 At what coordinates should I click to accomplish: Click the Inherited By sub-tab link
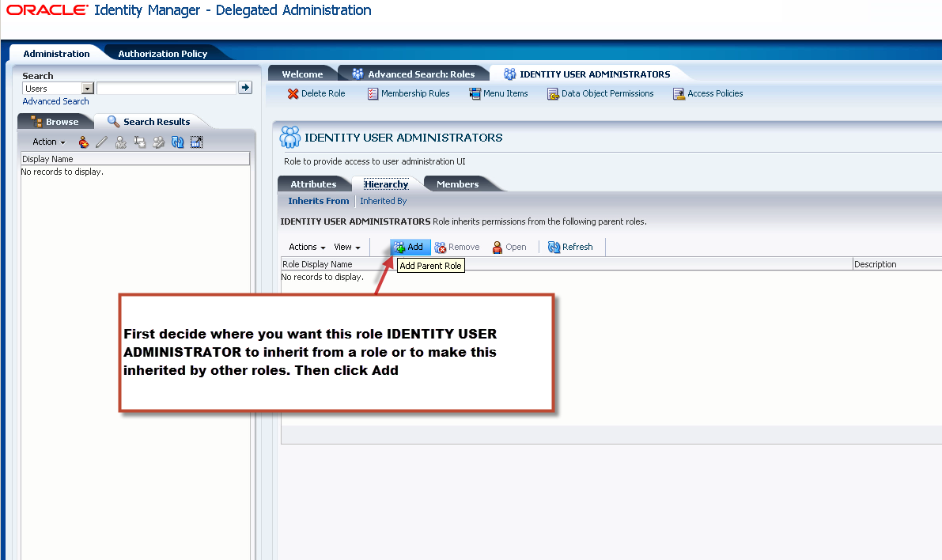384,201
